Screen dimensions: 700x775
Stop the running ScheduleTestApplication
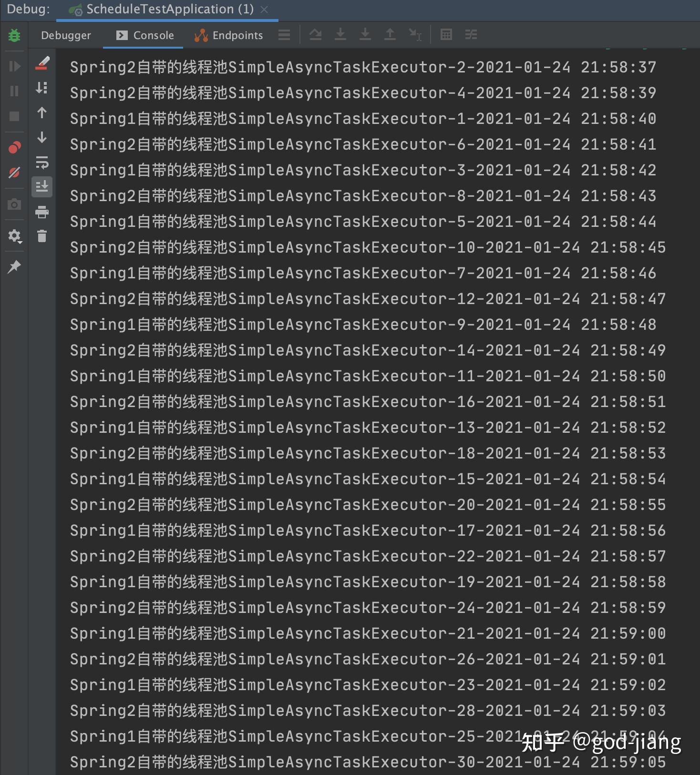click(14, 116)
